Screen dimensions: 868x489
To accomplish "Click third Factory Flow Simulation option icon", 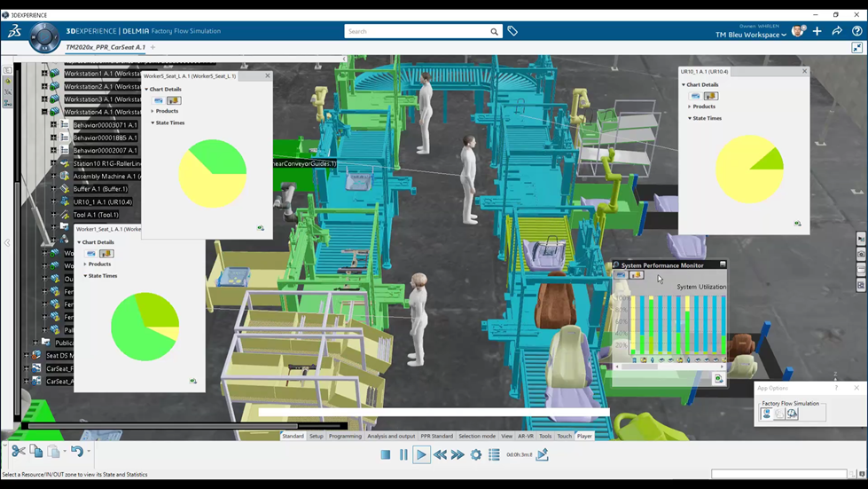I will click(792, 414).
